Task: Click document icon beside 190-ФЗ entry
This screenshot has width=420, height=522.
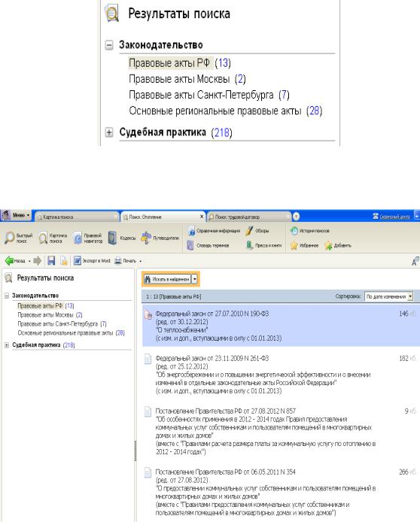Action: pyautogui.click(x=148, y=314)
